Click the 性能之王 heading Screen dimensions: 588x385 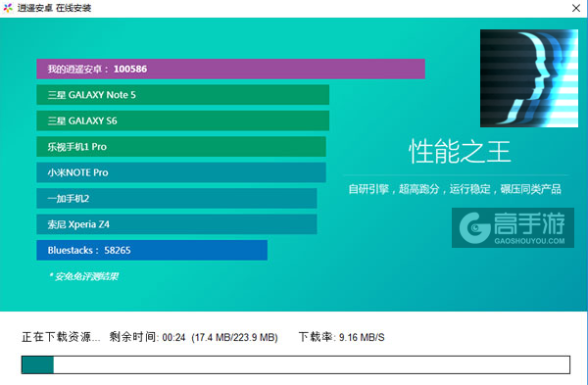pos(460,152)
